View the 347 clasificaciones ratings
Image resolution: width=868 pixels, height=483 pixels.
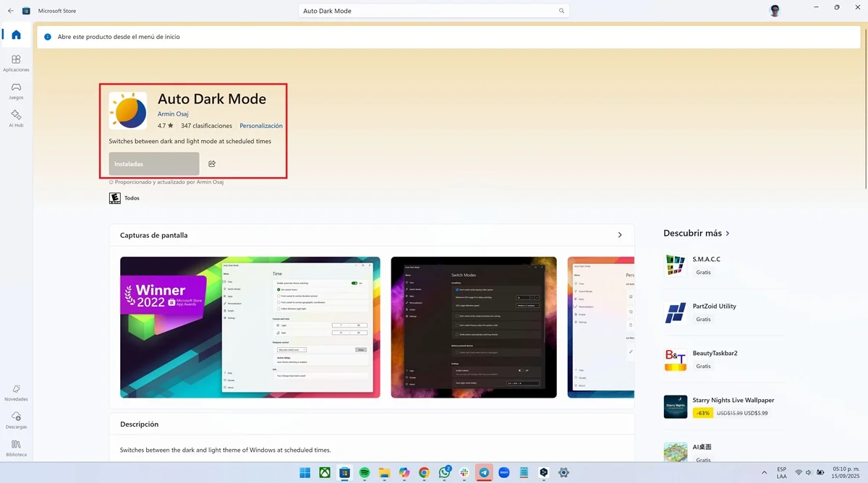[x=206, y=126]
